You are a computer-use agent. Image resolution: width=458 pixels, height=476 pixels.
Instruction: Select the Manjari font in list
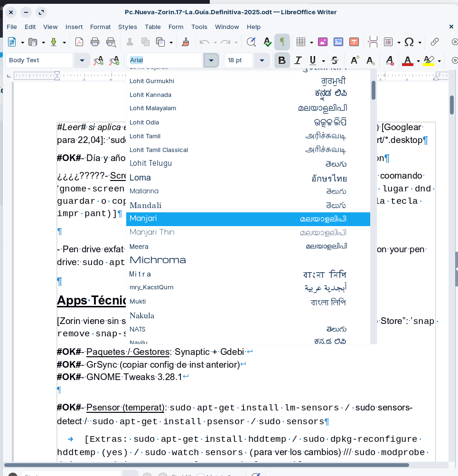(248, 219)
